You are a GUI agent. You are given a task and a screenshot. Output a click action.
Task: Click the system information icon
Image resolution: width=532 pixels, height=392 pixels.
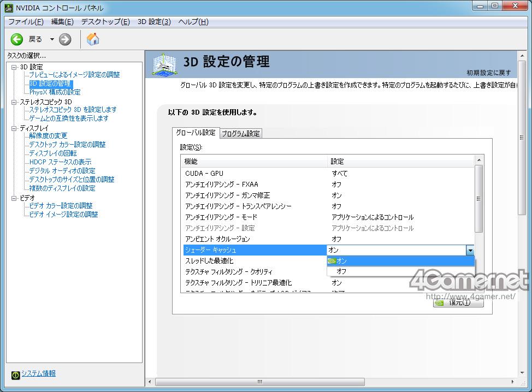tap(16, 375)
